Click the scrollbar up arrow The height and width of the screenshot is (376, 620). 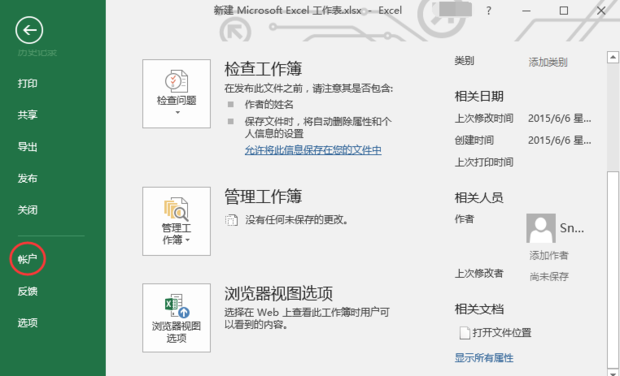pos(612,57)
